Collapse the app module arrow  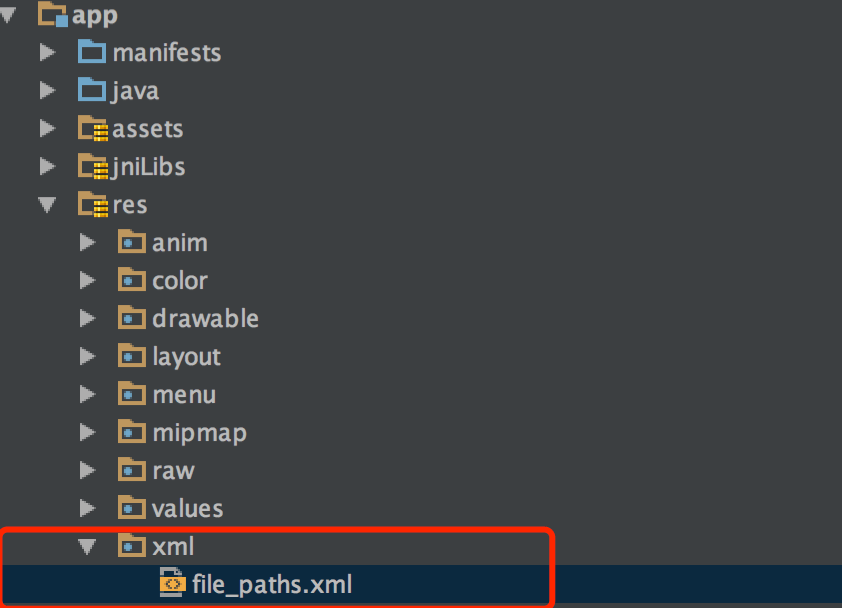pos(8,15)
